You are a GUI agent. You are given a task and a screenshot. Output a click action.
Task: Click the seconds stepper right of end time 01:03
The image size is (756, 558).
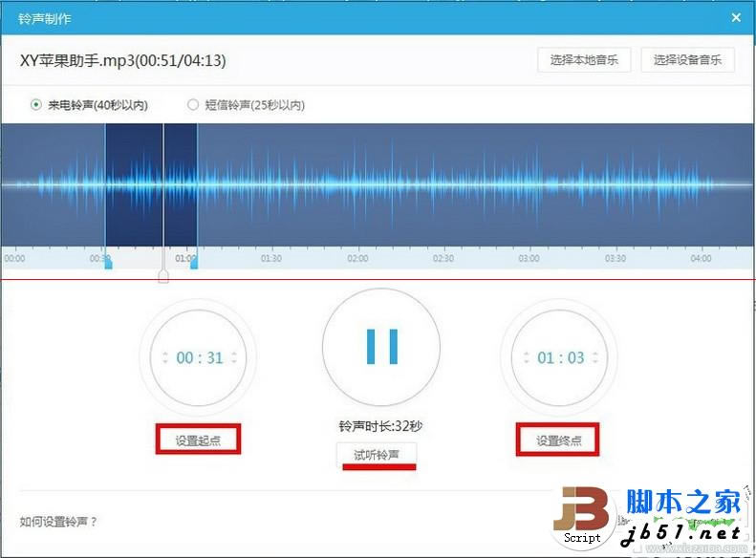tap(594, 358)
